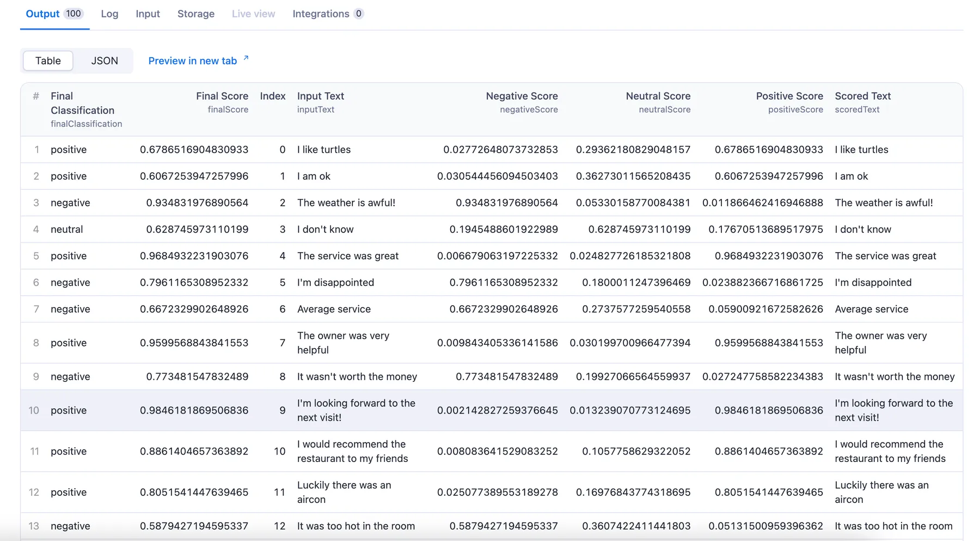Click the Positive Score column header

pyautogui.click(x=789, y=102)
